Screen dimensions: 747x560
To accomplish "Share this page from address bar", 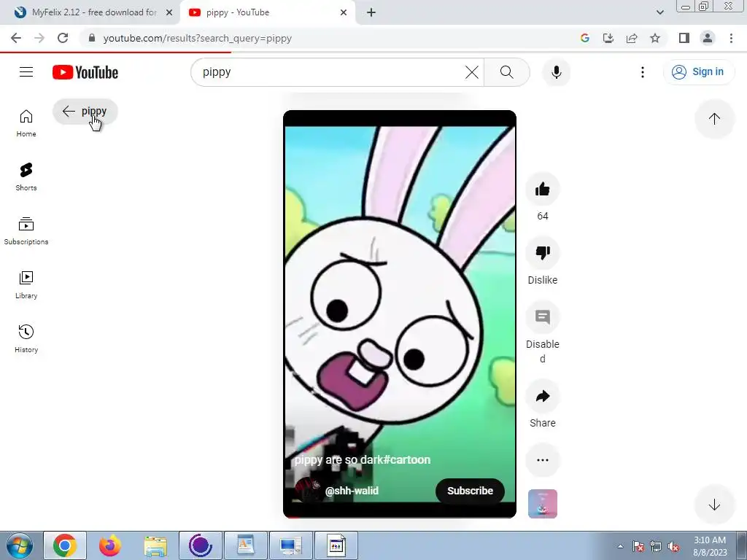I will 632,38.
